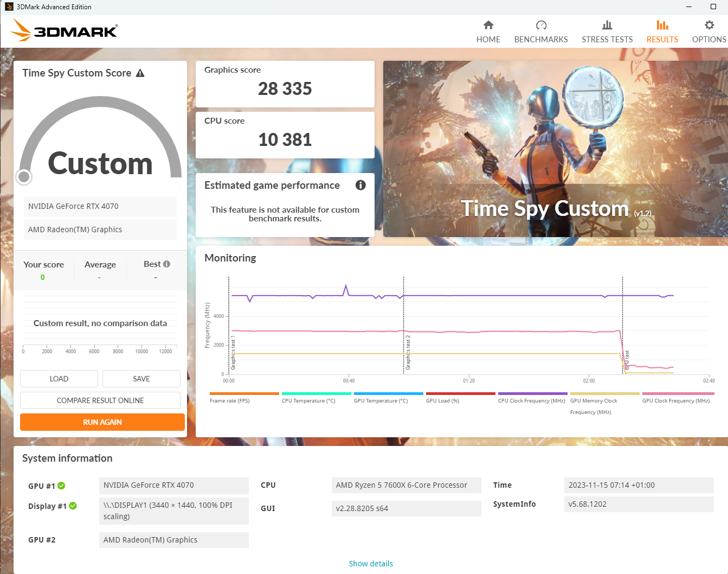Screen dimensions: 728x574
Task: Click info icon next to Estimated game performance
Action: 360,185
